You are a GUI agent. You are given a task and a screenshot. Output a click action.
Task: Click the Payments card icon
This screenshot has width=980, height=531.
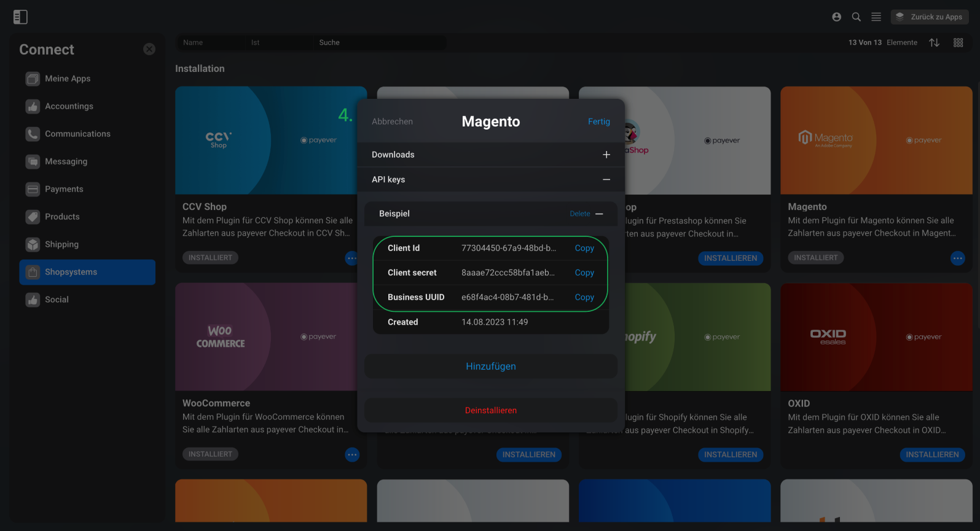[x=33, y=189]
